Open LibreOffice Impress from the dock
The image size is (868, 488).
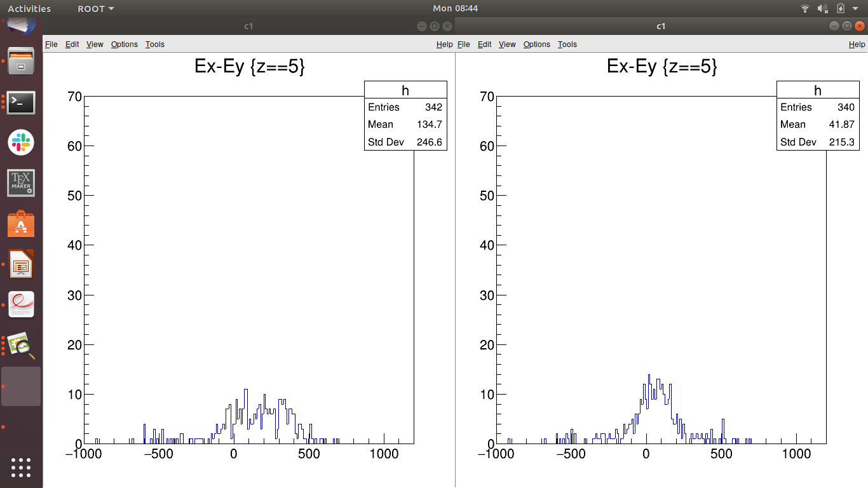pyautogui.click(x=21, y=264)
